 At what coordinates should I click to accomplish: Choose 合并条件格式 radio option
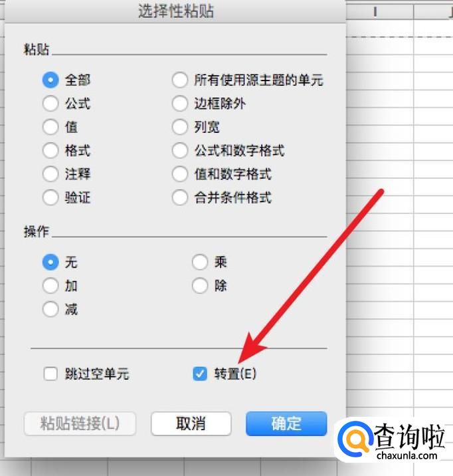[180, 197]
